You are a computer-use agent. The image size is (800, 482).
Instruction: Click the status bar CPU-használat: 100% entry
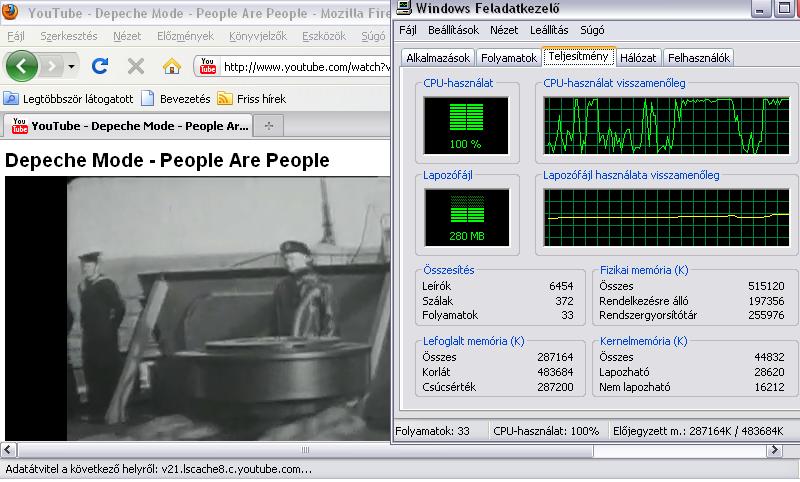[x=546, y=431]
